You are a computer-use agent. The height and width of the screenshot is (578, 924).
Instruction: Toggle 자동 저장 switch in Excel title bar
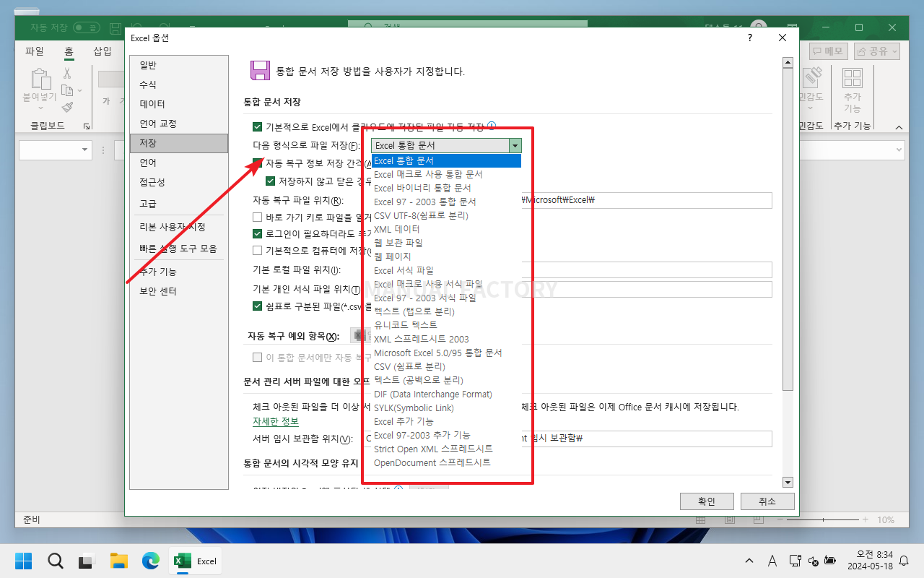[x=87, y=27]
